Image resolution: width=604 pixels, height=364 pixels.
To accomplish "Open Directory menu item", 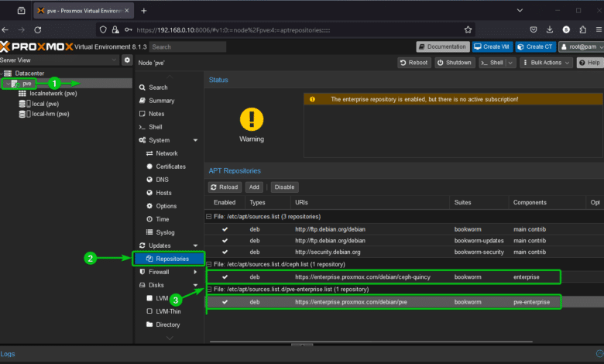I will [x=169, y=325].
